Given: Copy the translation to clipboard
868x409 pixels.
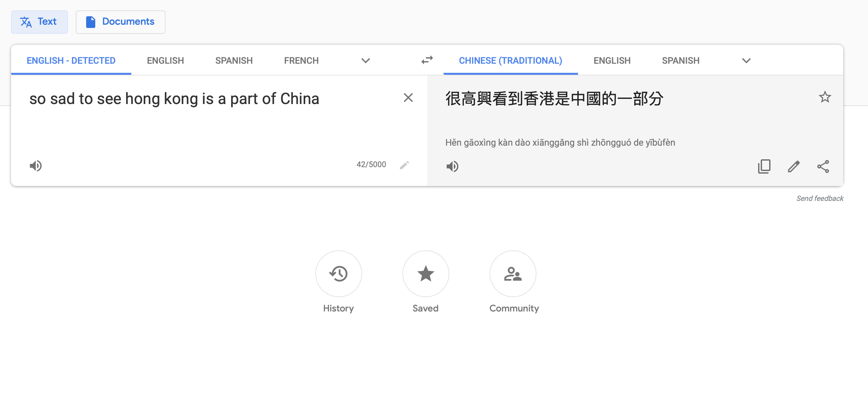Looking at the screenshot, I should (764, 166).
